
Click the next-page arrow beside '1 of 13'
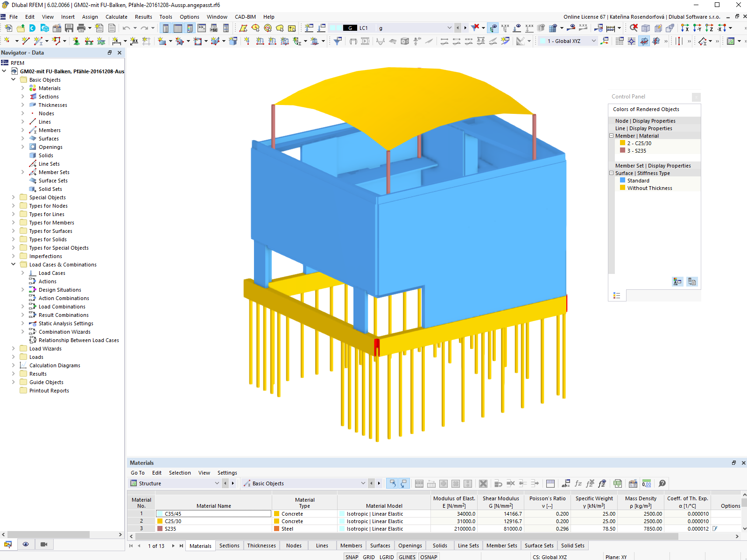point(173,545)
